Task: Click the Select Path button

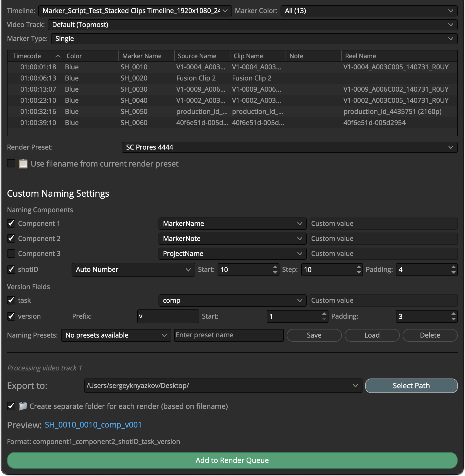Action: (x=411, y=386)
